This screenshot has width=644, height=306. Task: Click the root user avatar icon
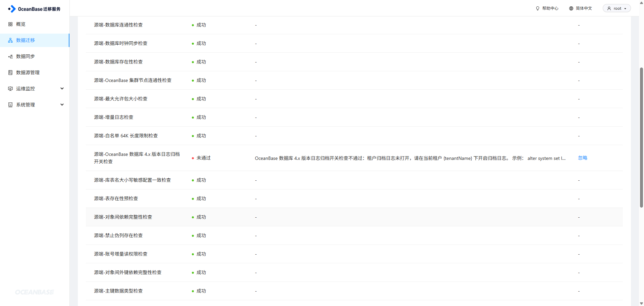609,8
